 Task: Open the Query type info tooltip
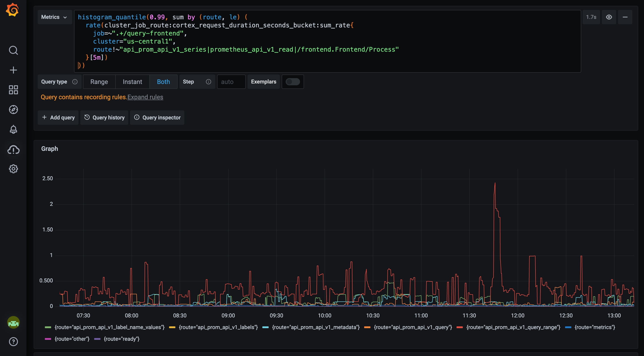(x=75, y=81)
